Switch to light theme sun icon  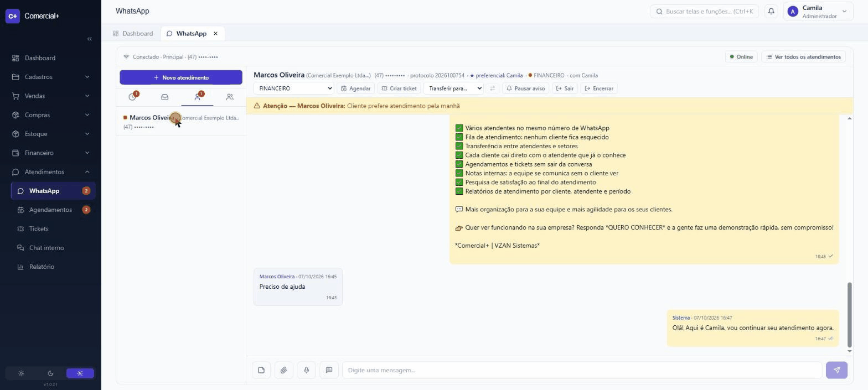(x=21, y=373)
